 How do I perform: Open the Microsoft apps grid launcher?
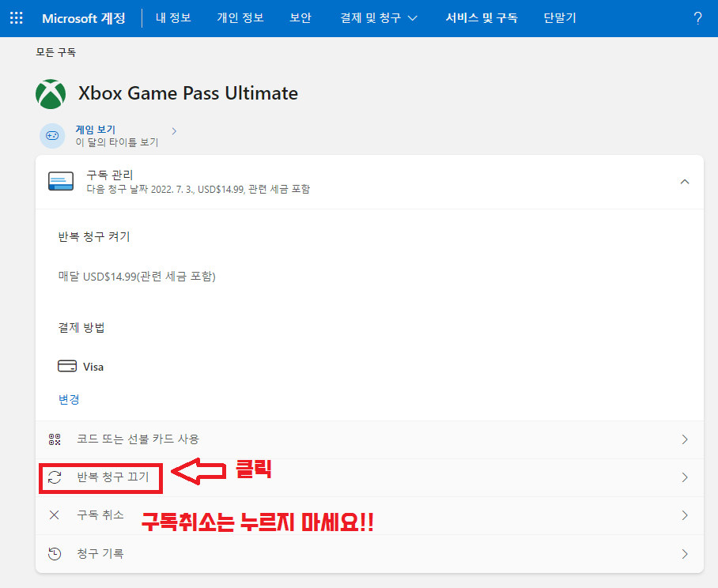[17, 18]
